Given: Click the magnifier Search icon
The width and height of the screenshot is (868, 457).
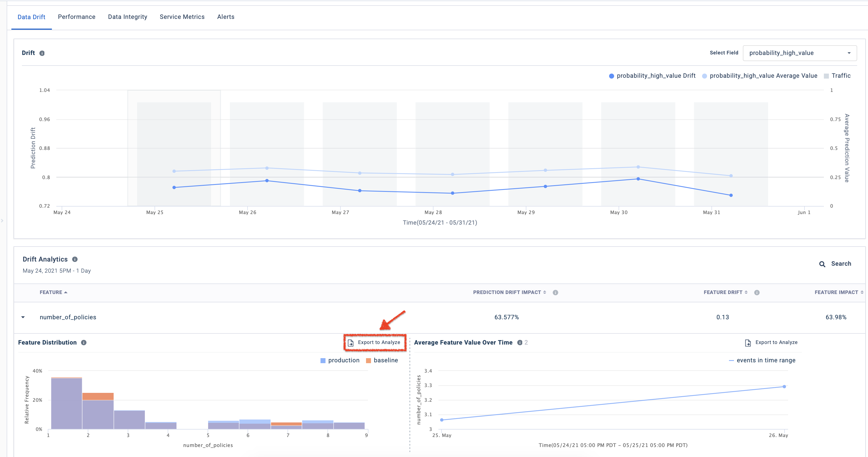Looking at the screenshot, I should [822, 264].
